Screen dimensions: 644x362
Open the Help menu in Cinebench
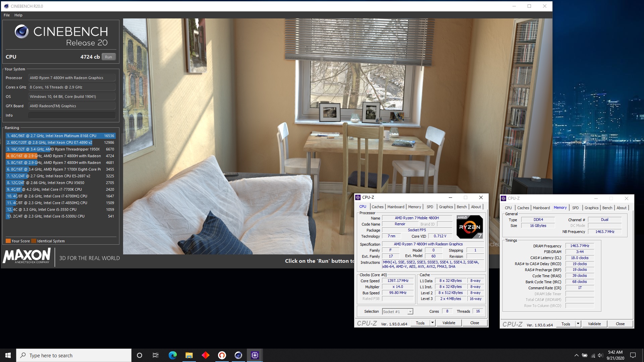18,15
